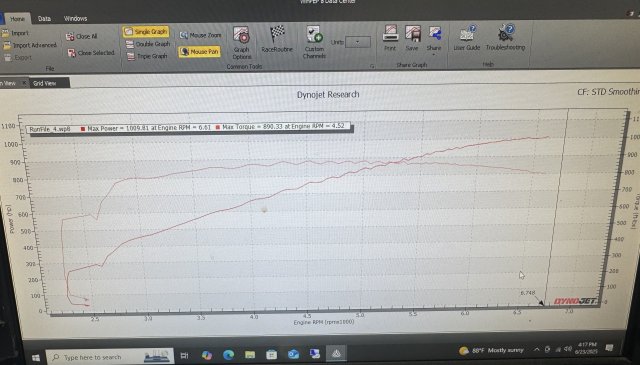Select Single Graph layout
This screenshot has width=640, height=365.
click(x=146, y=31)
